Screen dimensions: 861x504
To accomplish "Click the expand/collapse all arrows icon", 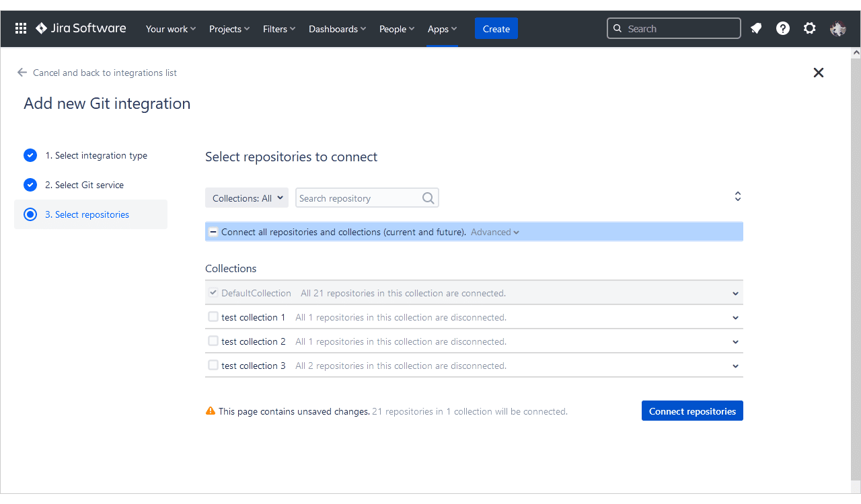I will coord(737,196).
